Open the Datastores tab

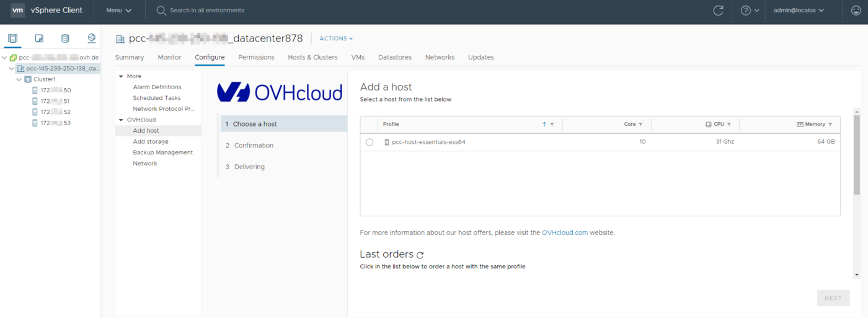coord(394,57)
